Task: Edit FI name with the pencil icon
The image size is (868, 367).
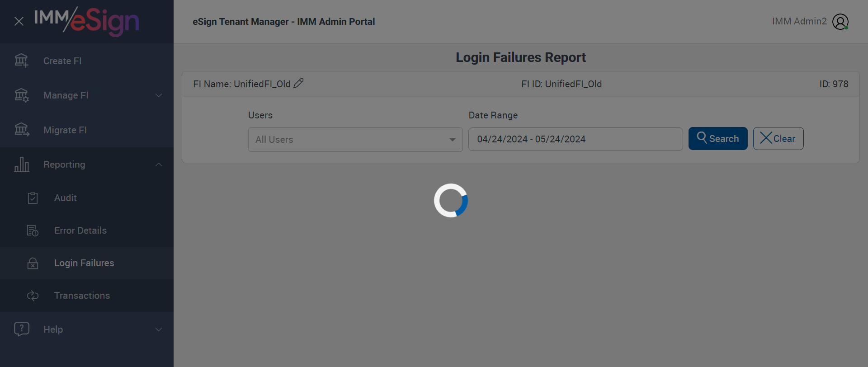Action: (298, 84)
